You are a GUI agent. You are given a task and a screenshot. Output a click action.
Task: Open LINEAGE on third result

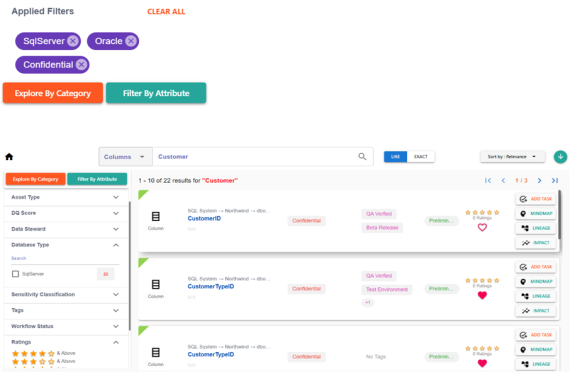(536, 364)
